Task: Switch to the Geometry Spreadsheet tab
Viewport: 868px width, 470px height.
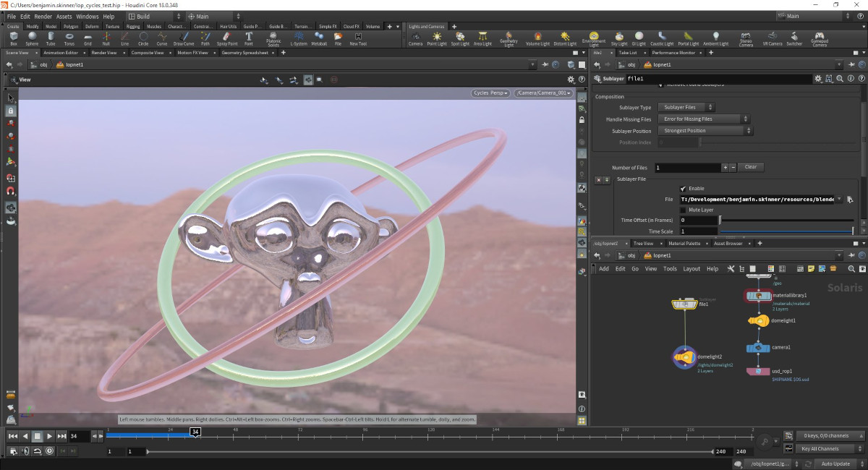Action: [244, 52]
